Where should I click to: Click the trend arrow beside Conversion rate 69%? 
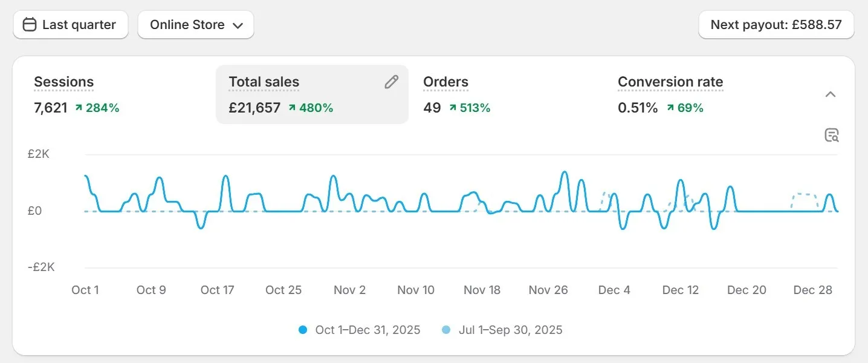coord(670,108)
